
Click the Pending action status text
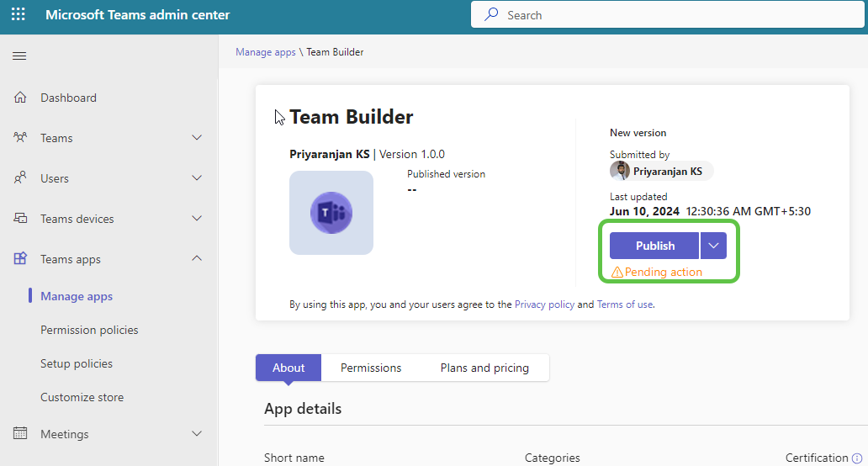click(x=663, y=273)
